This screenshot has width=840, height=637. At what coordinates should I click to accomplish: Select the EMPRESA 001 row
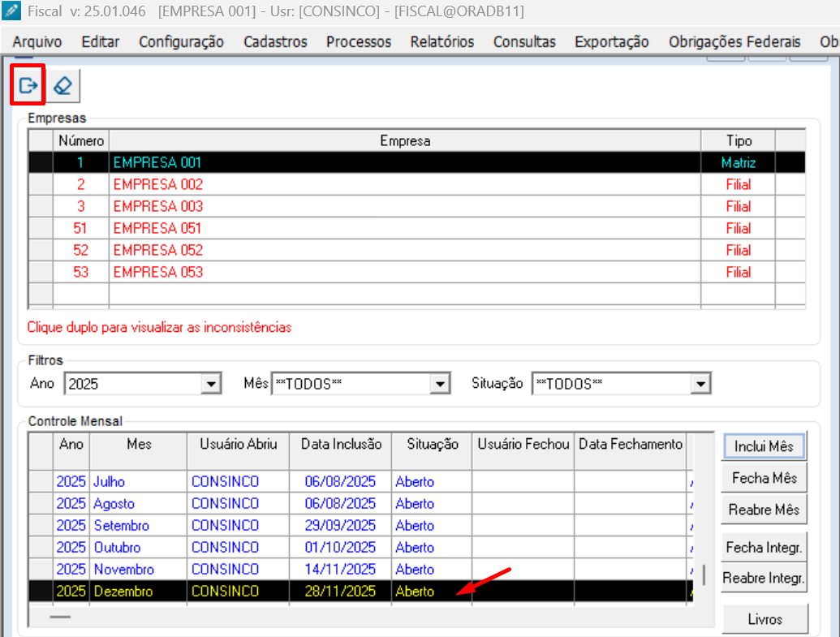pyautogui.click(x=417, y=162)
